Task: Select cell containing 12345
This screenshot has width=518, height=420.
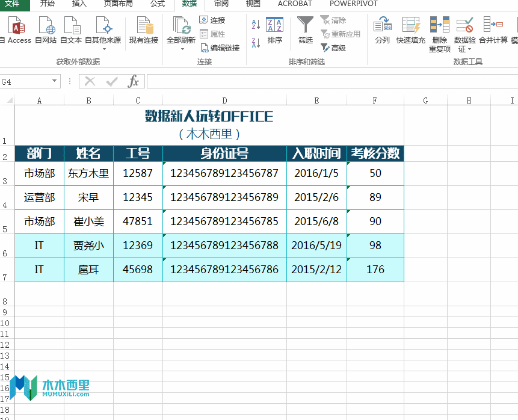Action: click(138, 197)
